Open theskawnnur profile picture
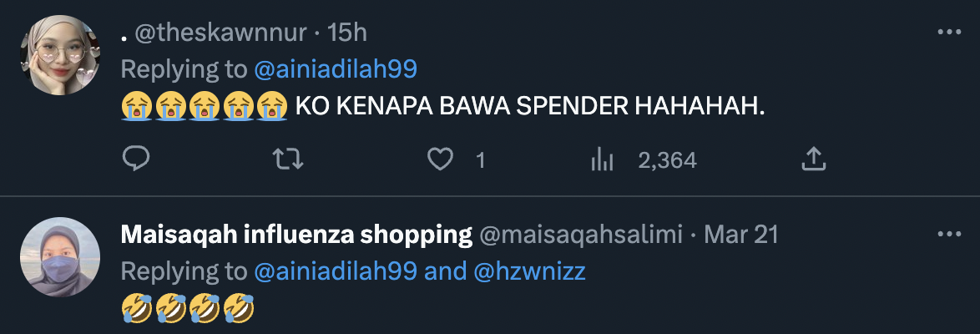 pyautogui.click(x=60, y=55)
